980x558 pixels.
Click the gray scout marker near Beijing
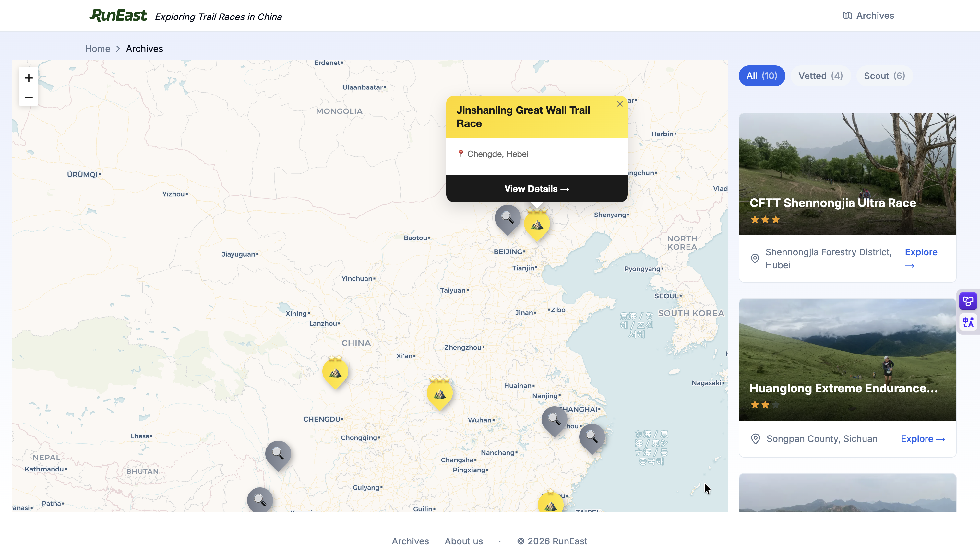pyautogui.click(x=507, y=218)
